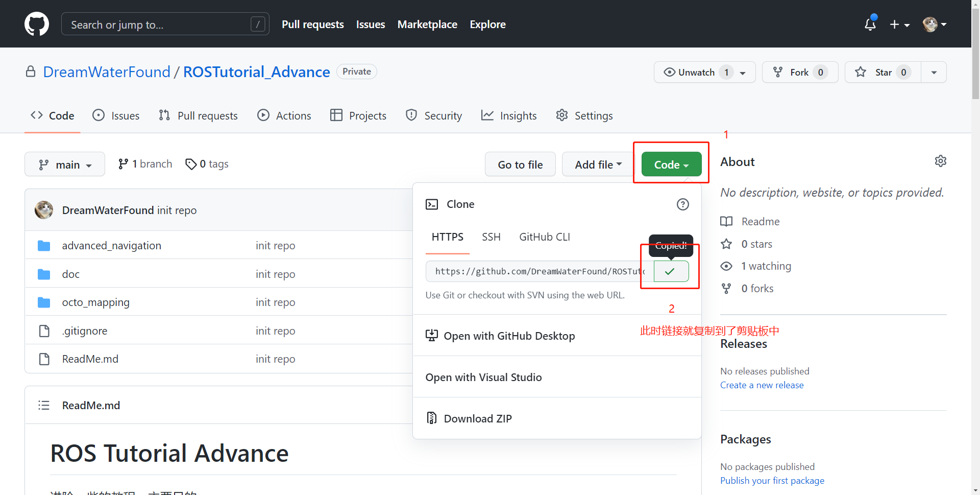Open the DreamWaterFound owner link

click(x=107, y=72)
